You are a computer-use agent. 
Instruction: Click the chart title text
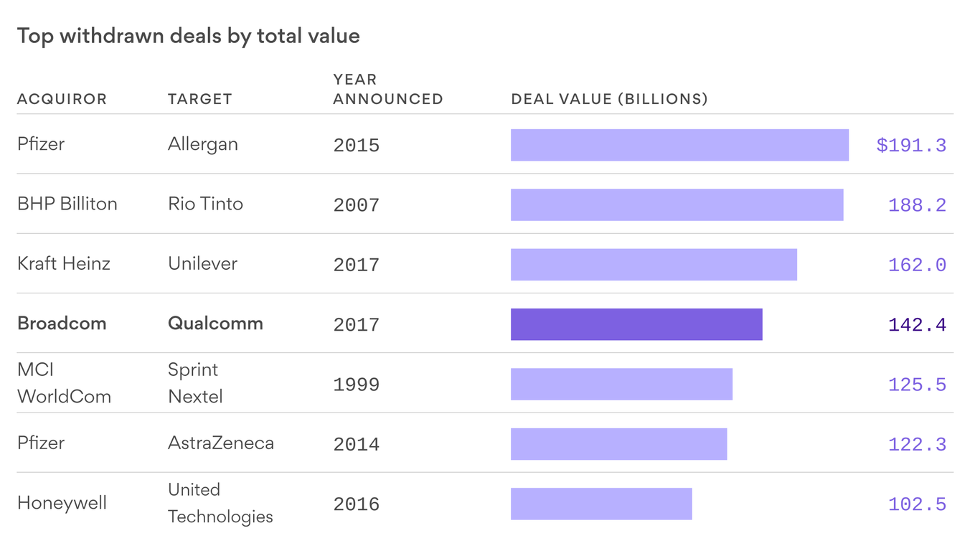188,36
